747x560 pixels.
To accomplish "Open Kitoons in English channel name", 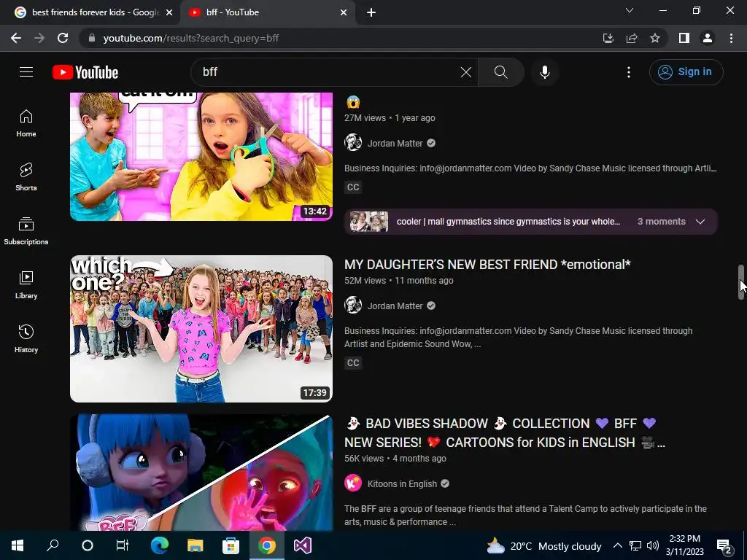I will [402, 484].
